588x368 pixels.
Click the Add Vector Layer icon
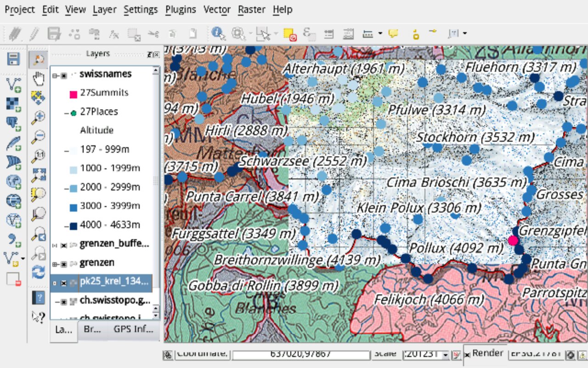[x=14, y=84]
